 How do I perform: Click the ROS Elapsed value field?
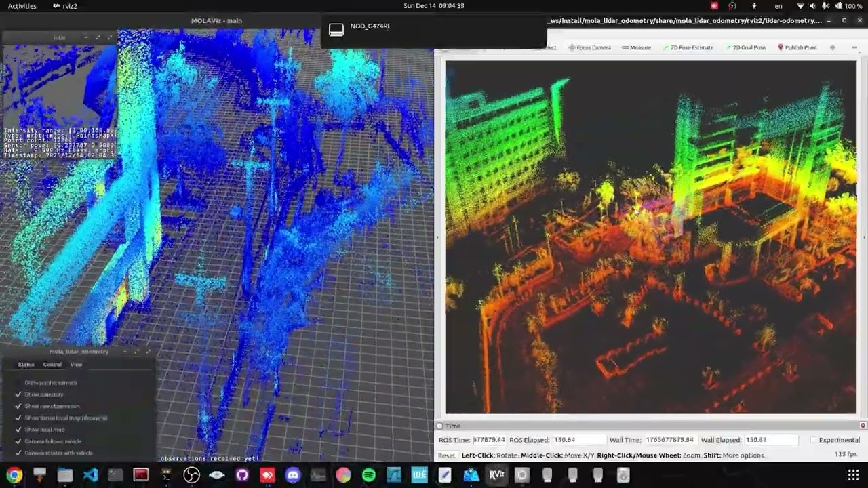click(x=578, y=440)
